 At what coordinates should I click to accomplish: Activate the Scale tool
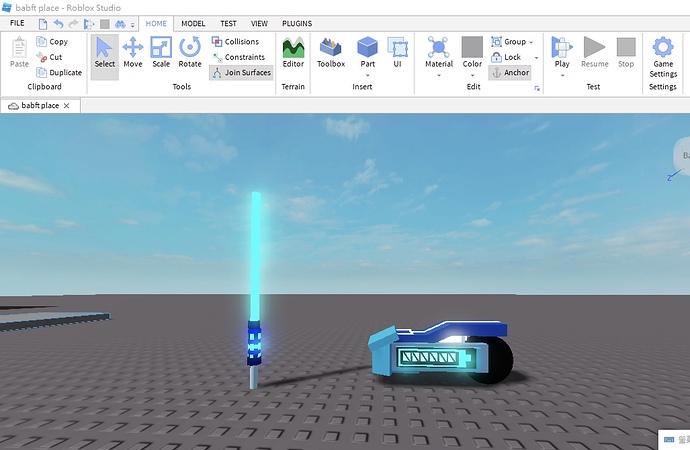[x=161, y=53]
